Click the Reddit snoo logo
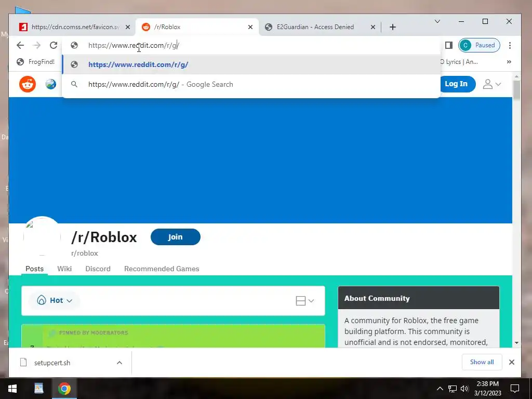 [x=28, y=84]
